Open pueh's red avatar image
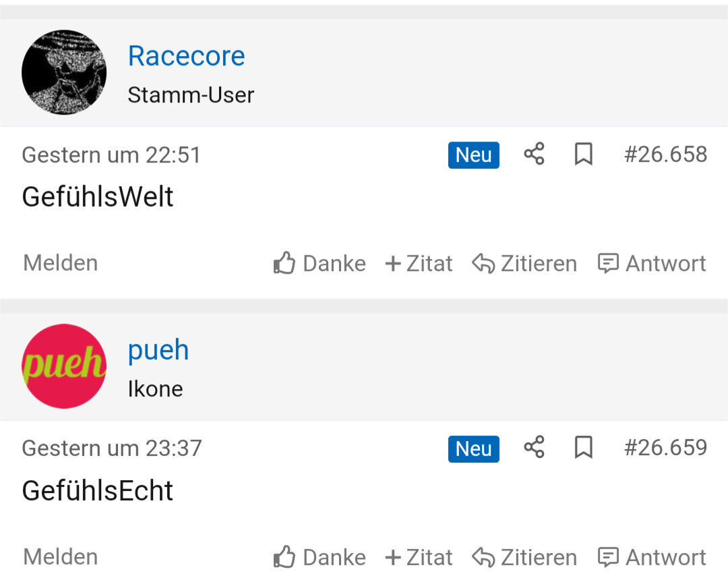This screenshot has height=586, width=728. [64, 365]
